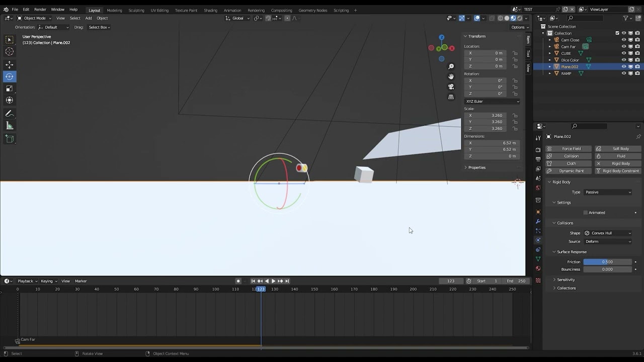Open the rigid body Type dropdown
Image resolution: width=644 pixels, height=362 pixels.
tap(608, 192)
